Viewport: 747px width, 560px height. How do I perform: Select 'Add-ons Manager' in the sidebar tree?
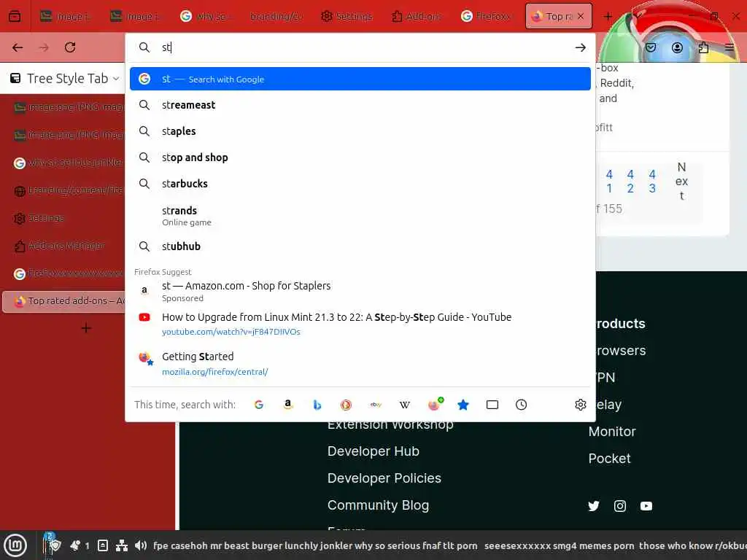tap(63, 246)
